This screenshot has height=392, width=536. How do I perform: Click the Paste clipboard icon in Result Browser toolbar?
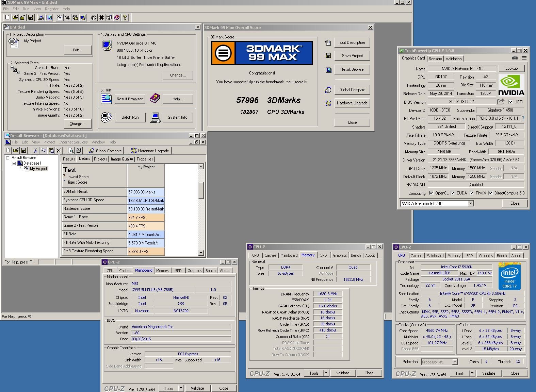tap(51, 150)
